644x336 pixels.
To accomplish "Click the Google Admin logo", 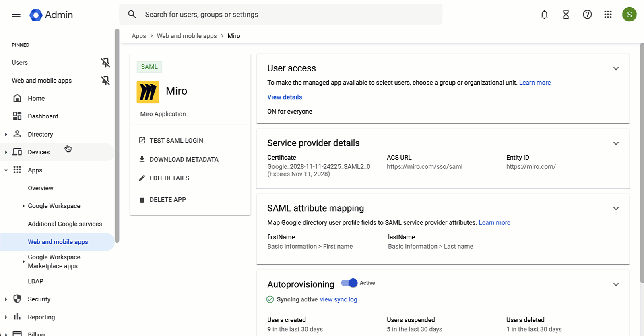I will (51, 15).
